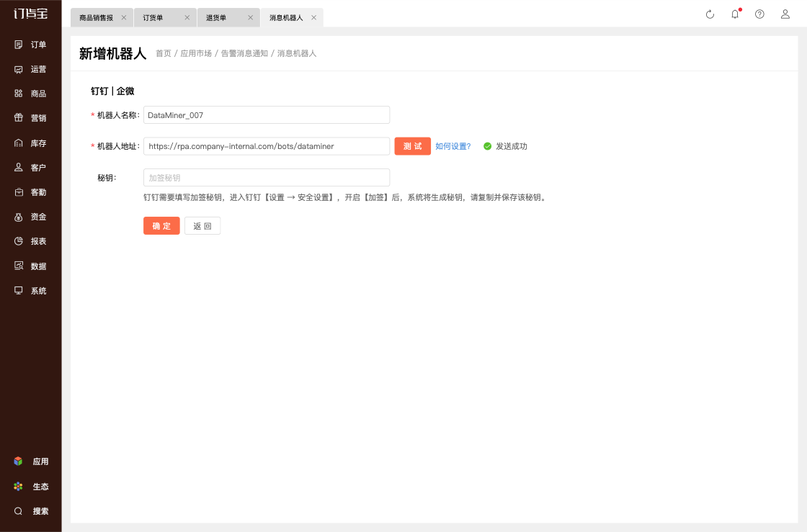Click the help question mark icon
The height and width of the screenshot is (532, 807).
pos(759,14)
